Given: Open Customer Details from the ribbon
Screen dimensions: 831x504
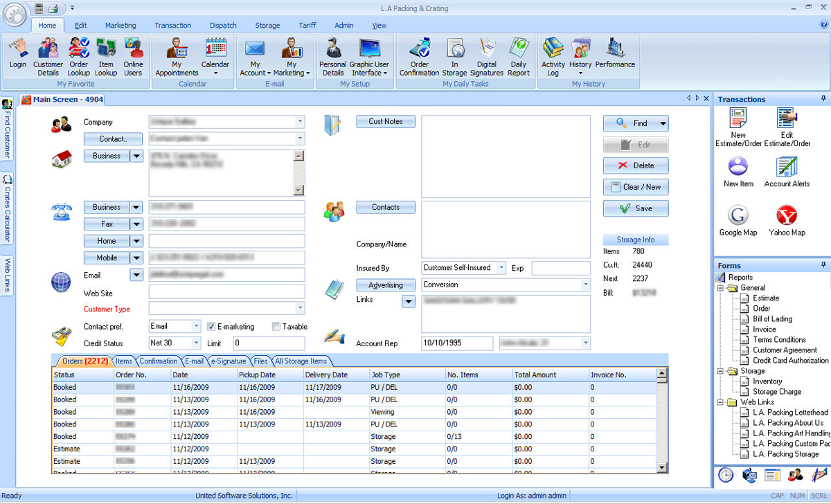Looking at the screenshot, I should coord(48,57).
